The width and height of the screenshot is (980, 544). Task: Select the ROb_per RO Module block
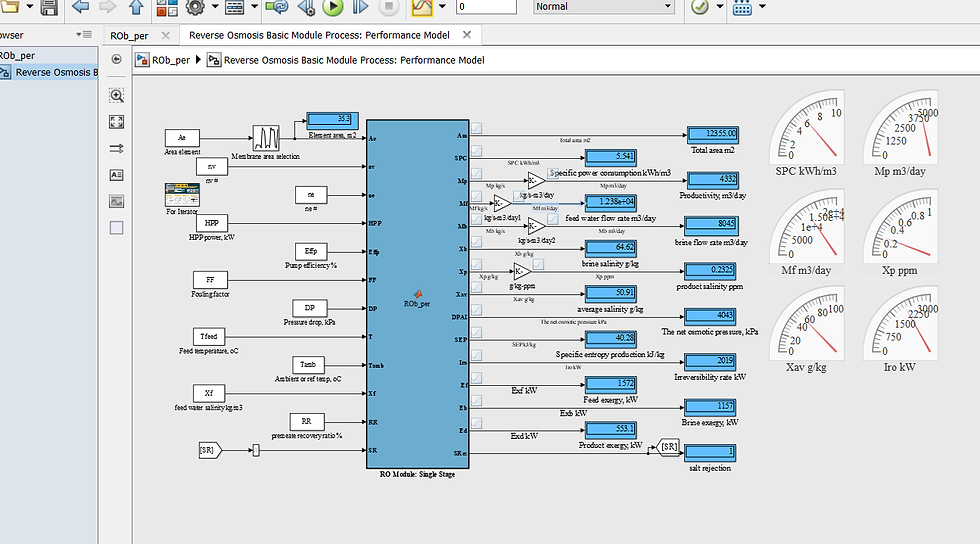click(418, 294)
